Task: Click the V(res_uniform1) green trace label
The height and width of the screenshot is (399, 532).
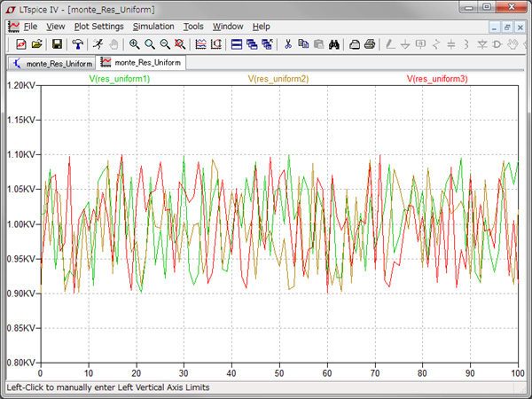Action: click(x=120, y=79)
